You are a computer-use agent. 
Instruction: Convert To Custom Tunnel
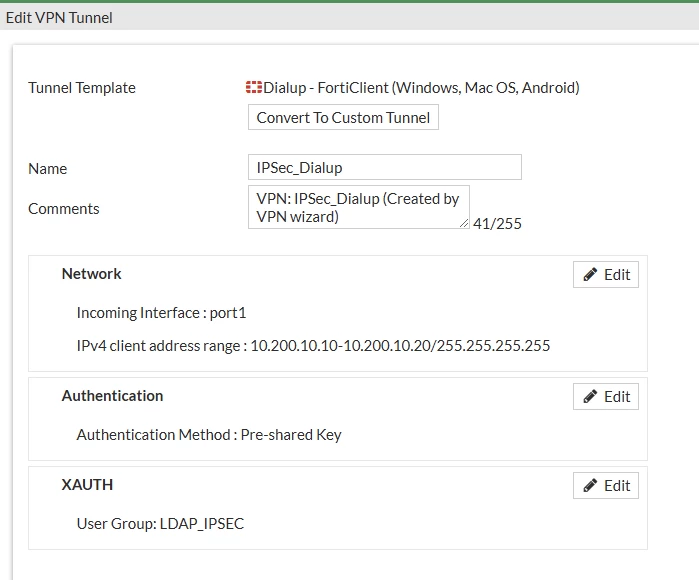tap(343, 117)
